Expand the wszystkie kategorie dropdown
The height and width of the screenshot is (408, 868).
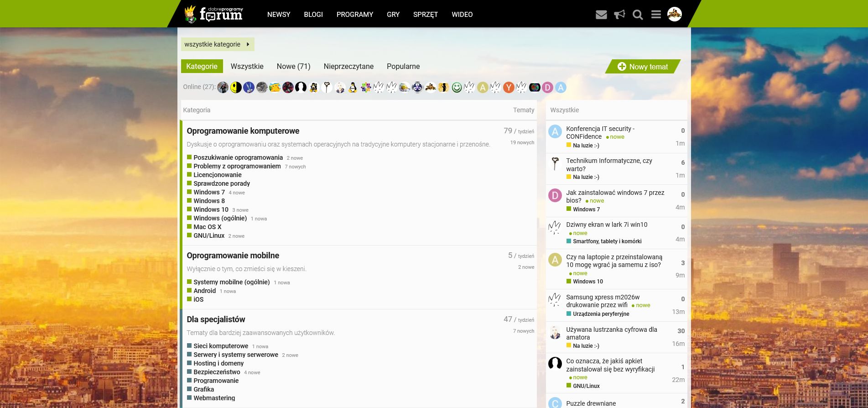[218, 44]
